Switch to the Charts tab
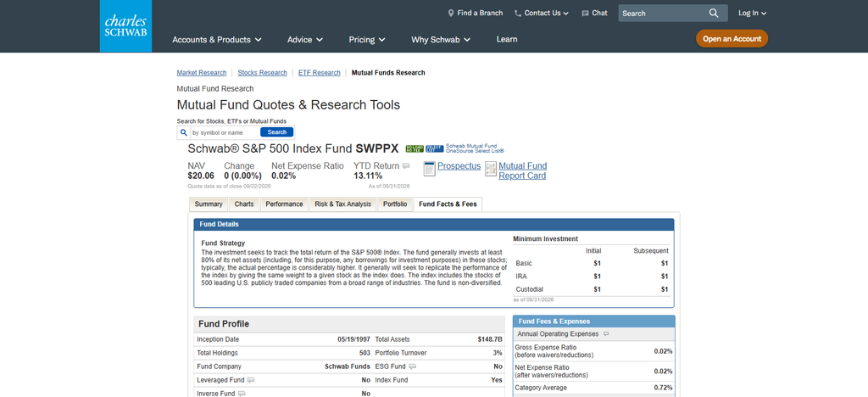The image size is (868, 397). click(244, 204)
